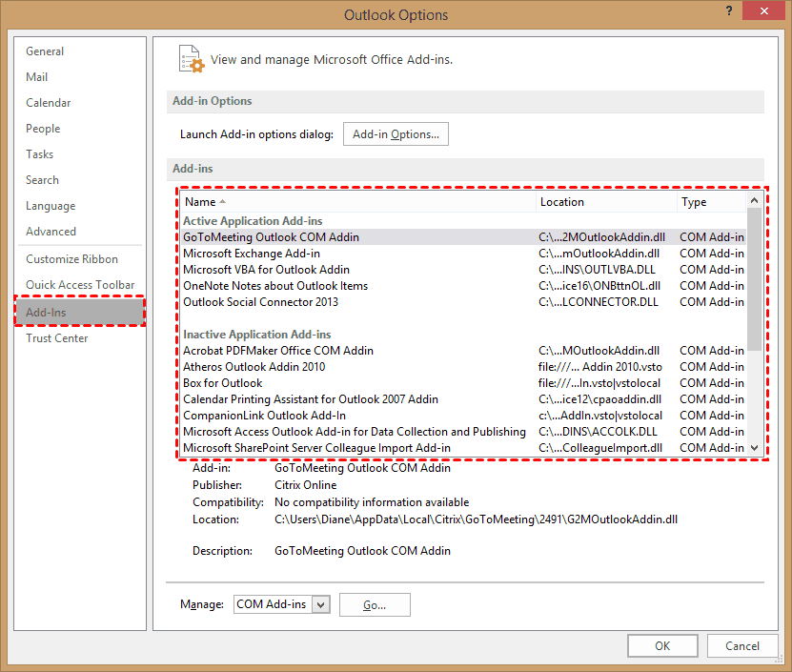Click the scroll-down arrow on the add-ins list

coord(754,448)
